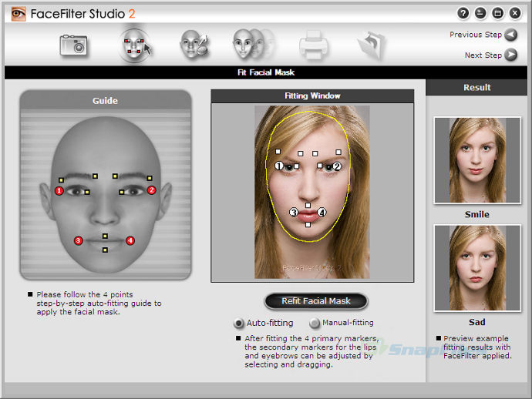The height and width of the screenshot is (399, 532).
Task: Select the Fit Facial Mask step icon
Action: coord(136,45)
